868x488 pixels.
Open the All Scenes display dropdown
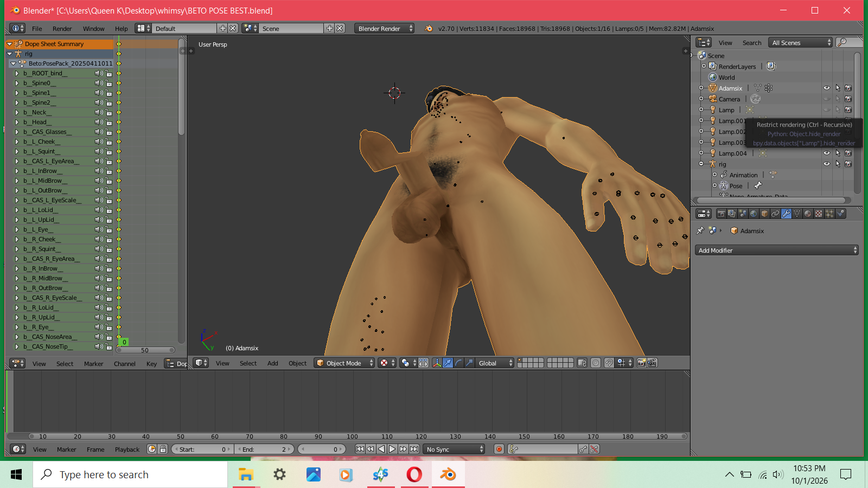click(x=801, y=42)
